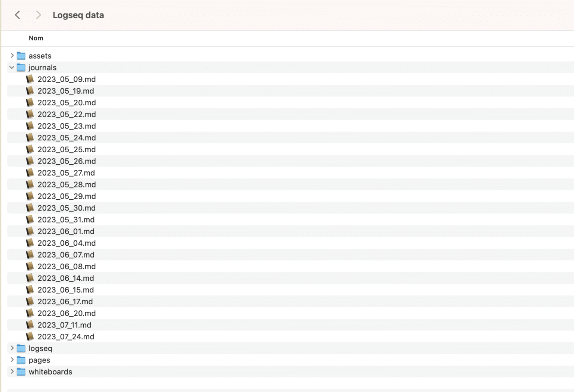Click the assets folder icon

21,56
